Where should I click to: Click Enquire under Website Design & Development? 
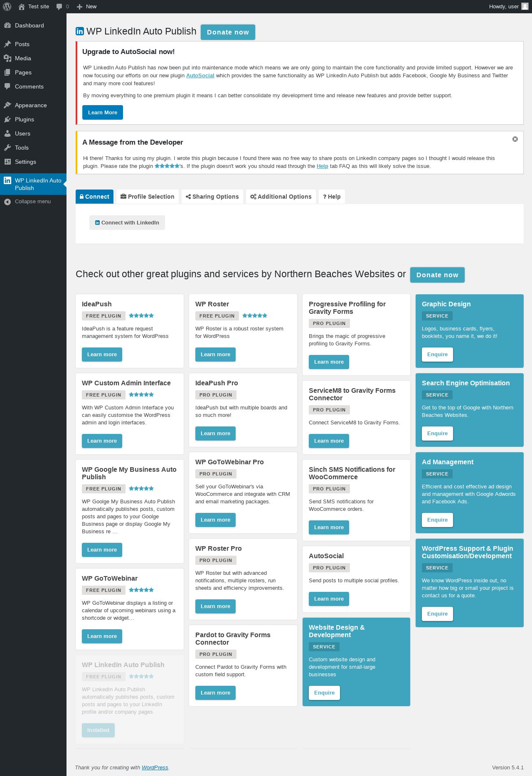[x=324, y=693]
